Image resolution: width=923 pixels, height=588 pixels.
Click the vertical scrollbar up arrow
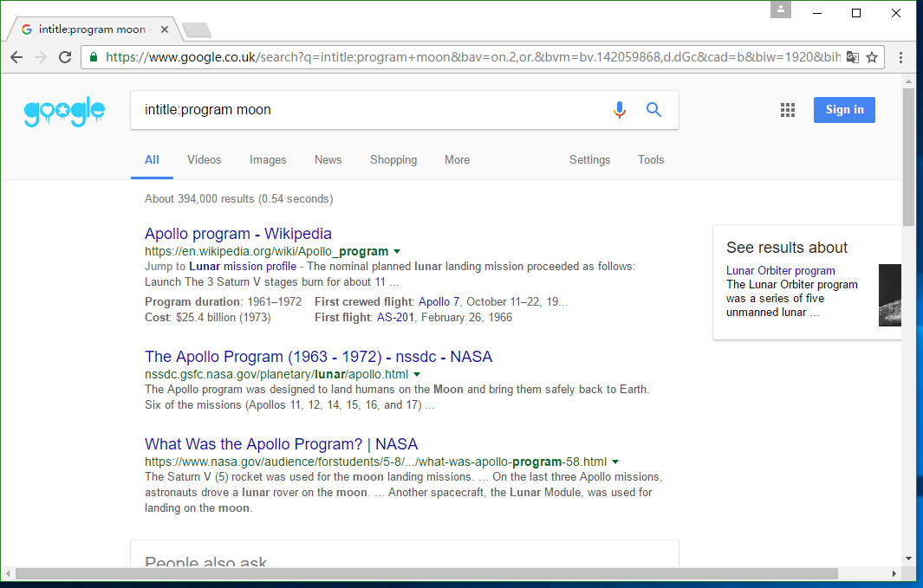[909, 81]
